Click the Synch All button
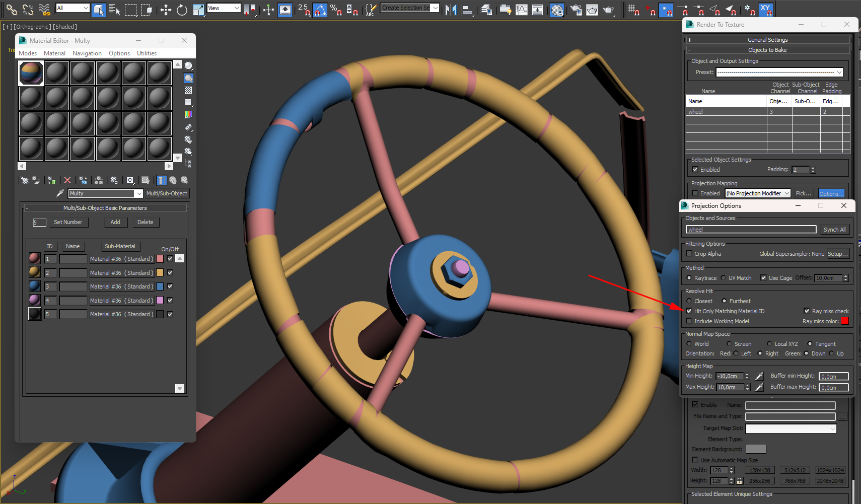The height and width of the screenshot is (504, 861). pyautogui.click(x=834, y=230)
